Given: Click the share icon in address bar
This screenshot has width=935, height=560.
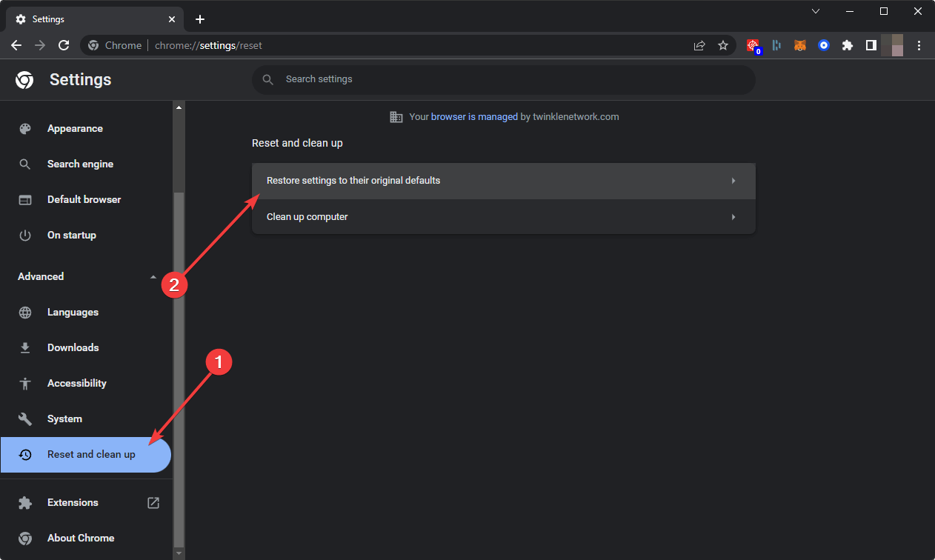Looking at the screenshot, I should coord(699,45).
